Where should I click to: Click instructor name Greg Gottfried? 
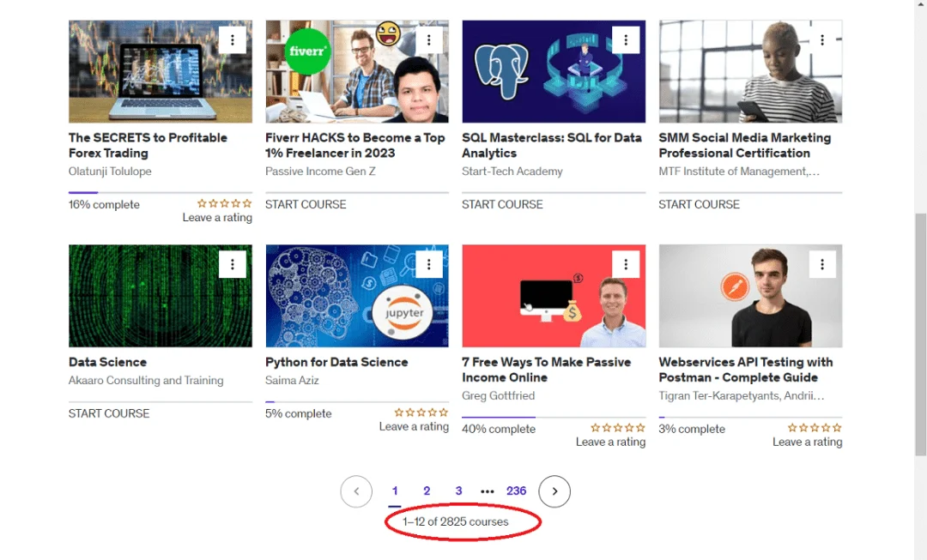pyautogui.click(x=499, y=396)
